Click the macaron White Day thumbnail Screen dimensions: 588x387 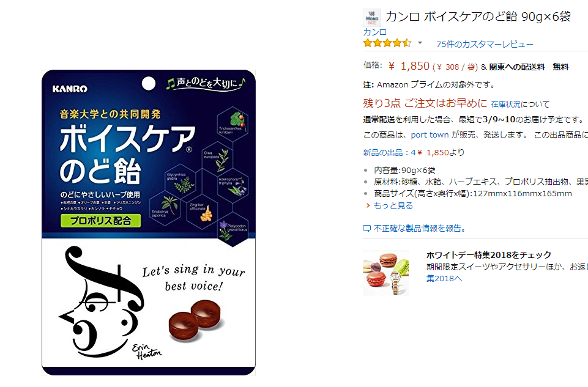[x=386, y=273]
